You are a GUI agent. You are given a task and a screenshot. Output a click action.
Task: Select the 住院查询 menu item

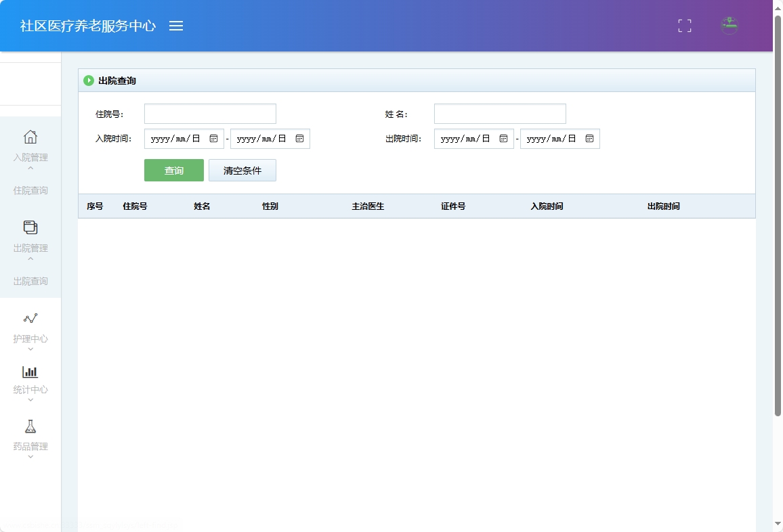pyautogui.click(x=30, y=190)
